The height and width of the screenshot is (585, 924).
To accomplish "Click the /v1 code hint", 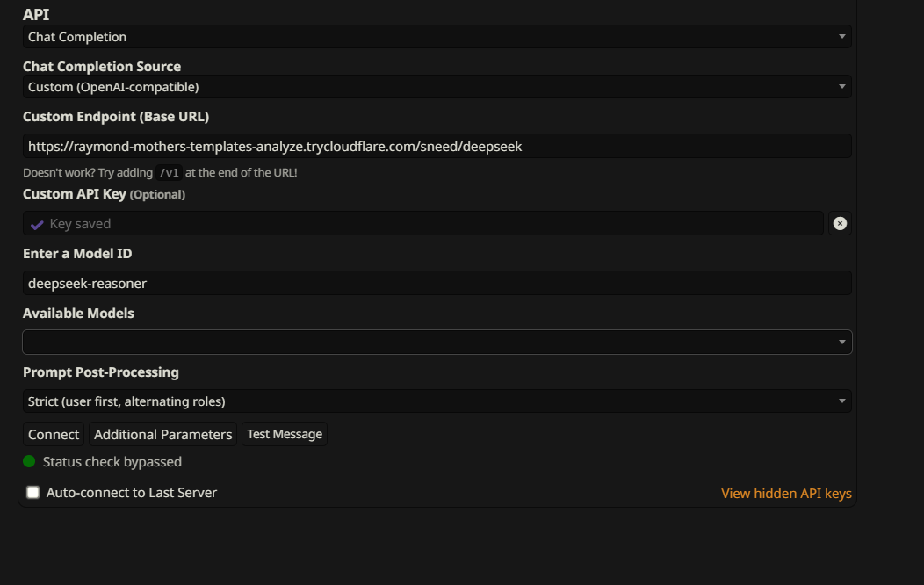I will (x=170, y=173).
